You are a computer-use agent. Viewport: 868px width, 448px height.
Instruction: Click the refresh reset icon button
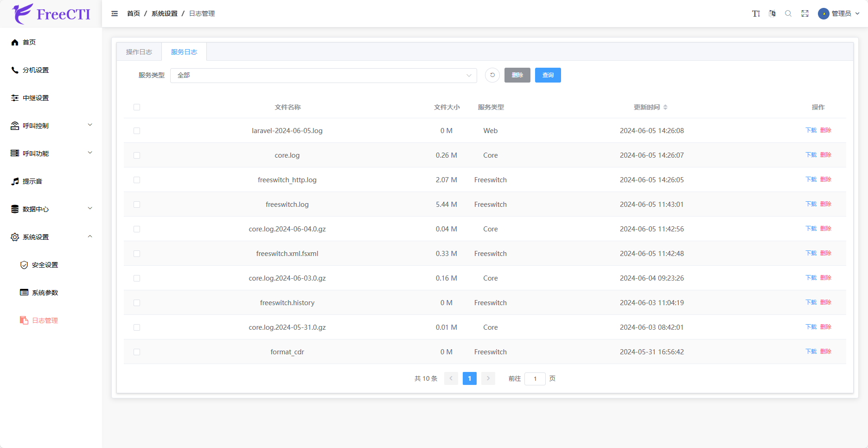pos(492,75)
